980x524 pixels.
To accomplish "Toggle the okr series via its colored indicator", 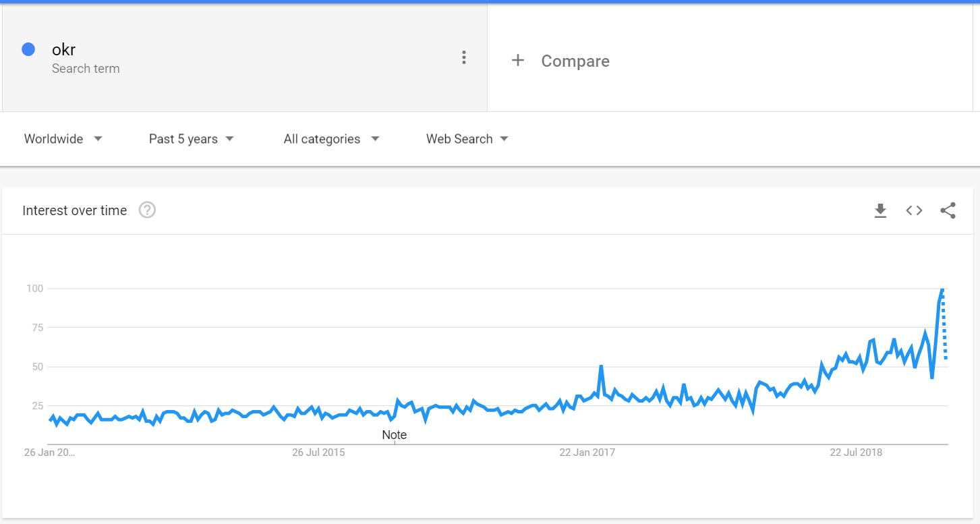I will coord(28,49).
